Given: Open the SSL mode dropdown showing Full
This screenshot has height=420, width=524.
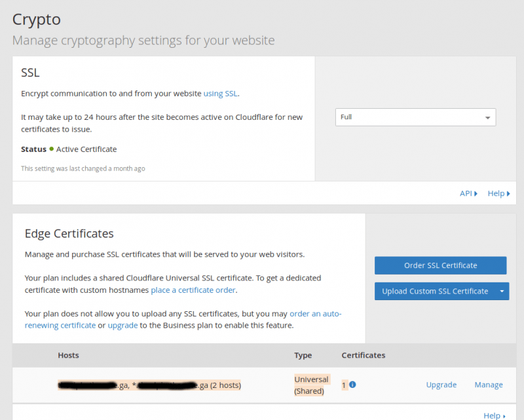Looking at the screenshot, I should (x=415, y=117).
